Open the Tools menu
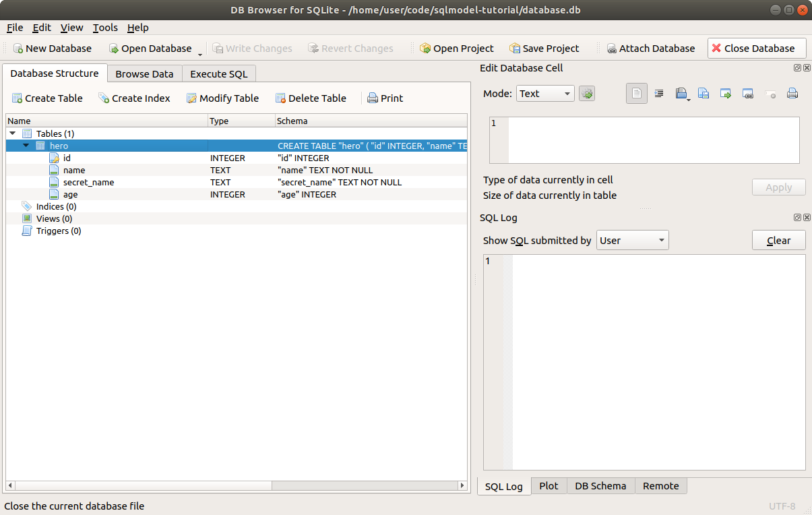 tap(105, 28)
